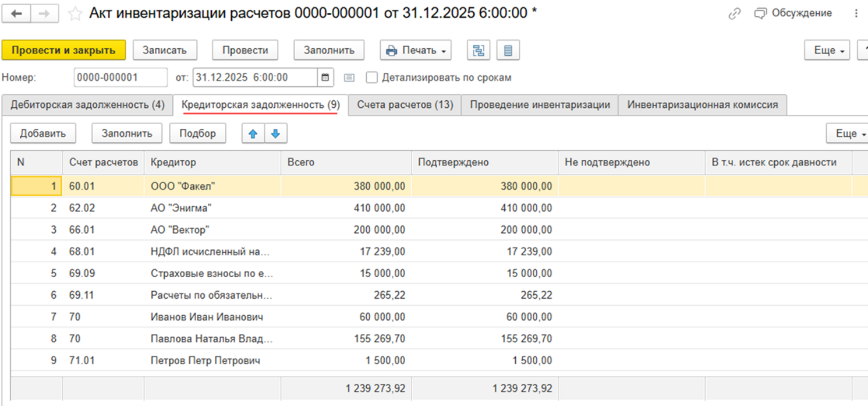Open calendar picker next to date field

pyautogui.click(x=325, y=77)
